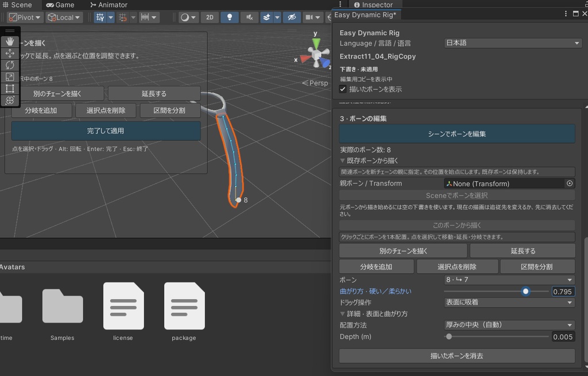Click the Depth 0.005 value field

point(563,336)
